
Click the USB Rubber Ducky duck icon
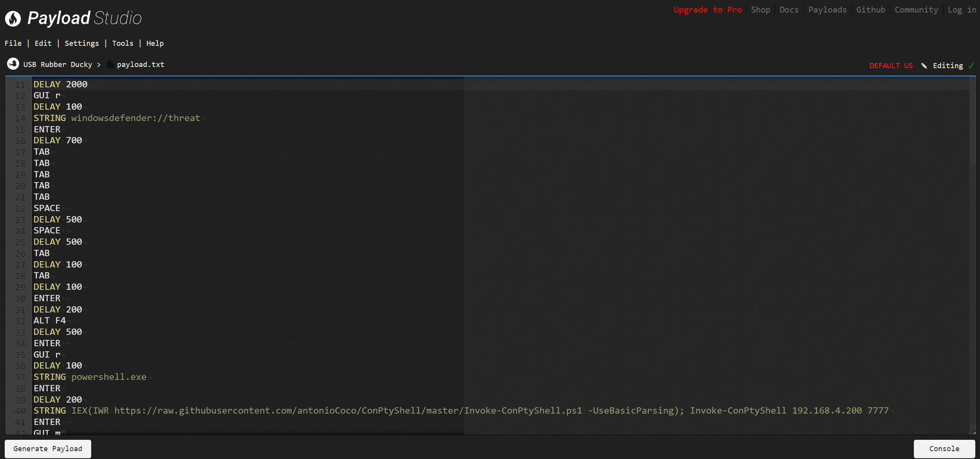(x=13, y=64)
